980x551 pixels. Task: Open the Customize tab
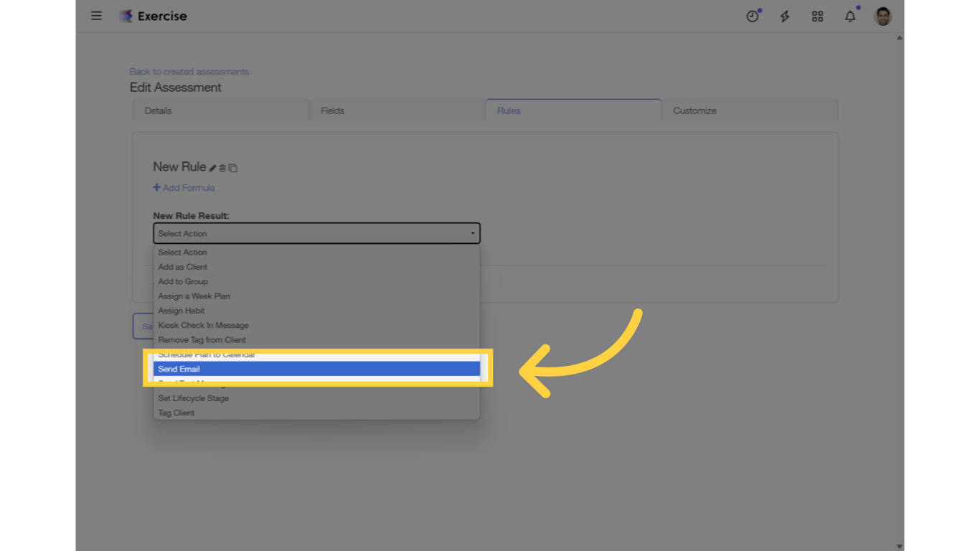tap(694, 110)
